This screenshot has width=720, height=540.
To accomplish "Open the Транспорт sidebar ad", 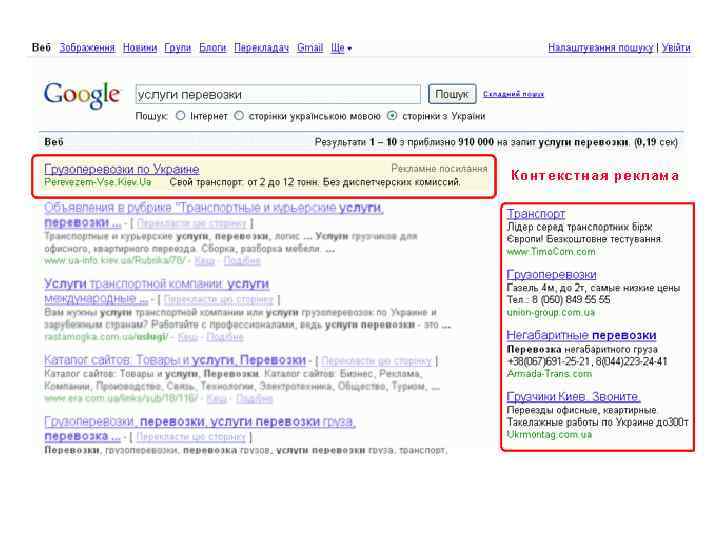I will (536, 214).
